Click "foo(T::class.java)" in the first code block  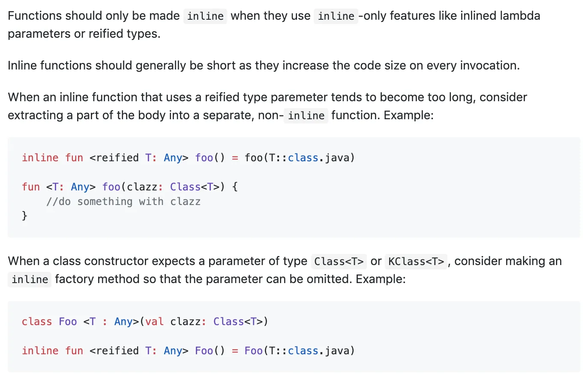click(300, 158)
